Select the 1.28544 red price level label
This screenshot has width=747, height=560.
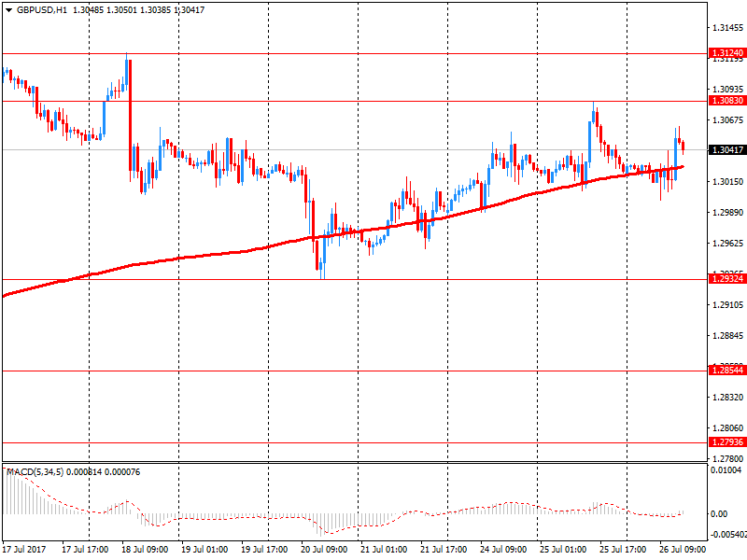[x=727, y=370]
